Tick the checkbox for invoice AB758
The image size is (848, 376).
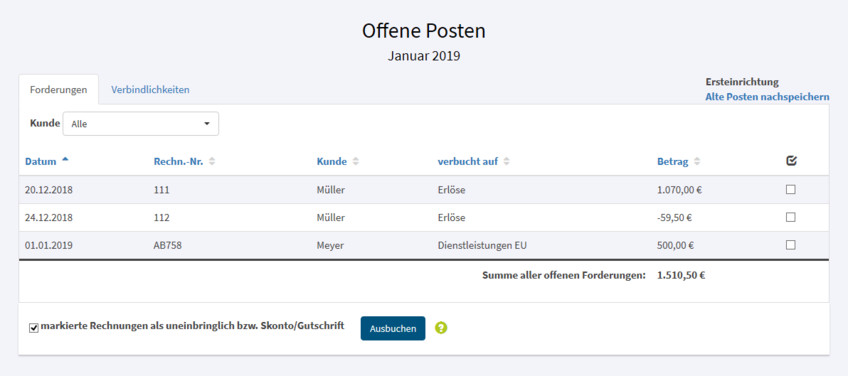pos(791,245)
